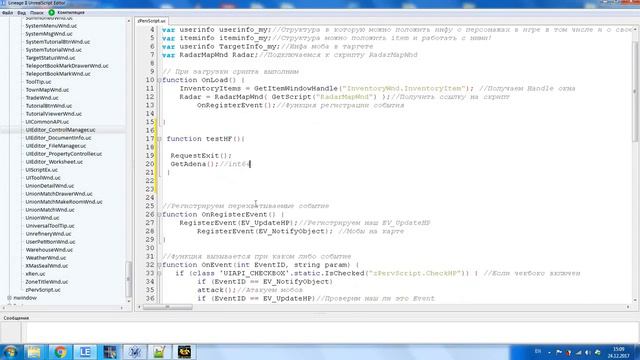Viewport: 640px width, 360px height.
Task: Select UniversalToolTip.uc in the file tree
Action: pyautogui.click(x=50, y=226)
